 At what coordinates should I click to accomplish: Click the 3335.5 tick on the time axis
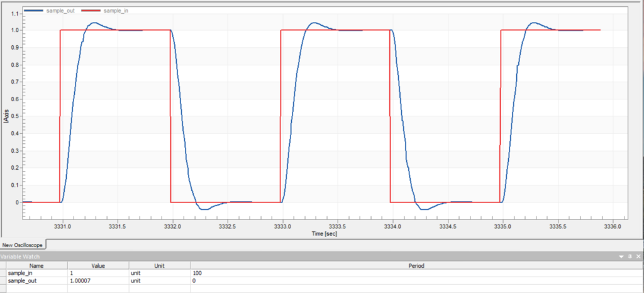coord(558,226)
